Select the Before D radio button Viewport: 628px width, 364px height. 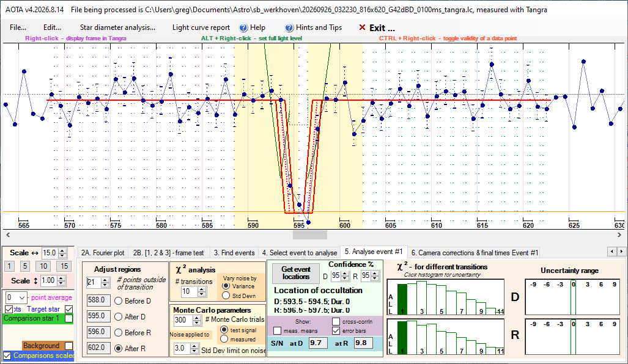(119, 301)
